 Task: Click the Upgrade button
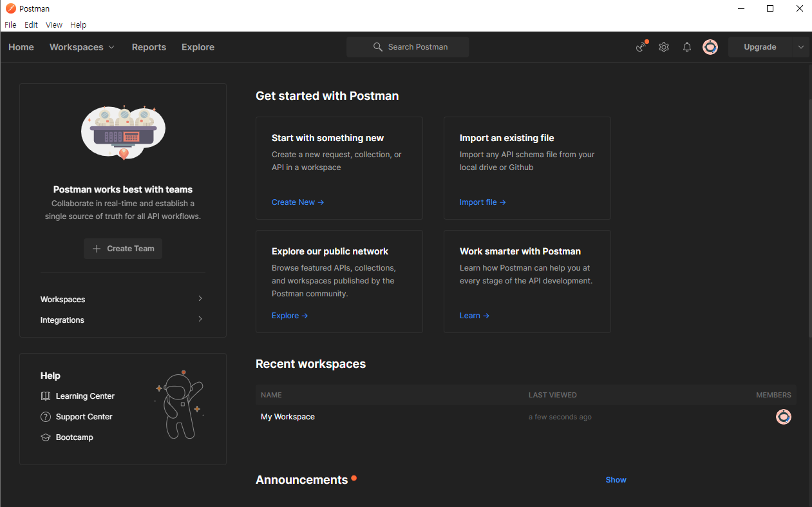pyautogui.click(x=760, y=47)
